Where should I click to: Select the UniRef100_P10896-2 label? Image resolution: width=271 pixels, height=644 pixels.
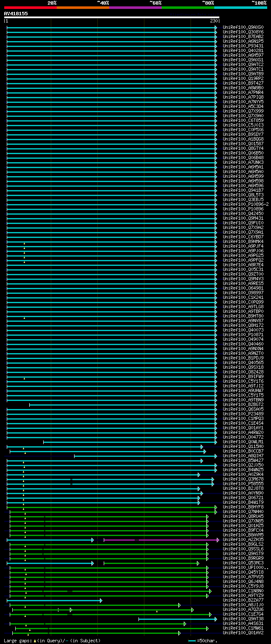coord(246,205)
